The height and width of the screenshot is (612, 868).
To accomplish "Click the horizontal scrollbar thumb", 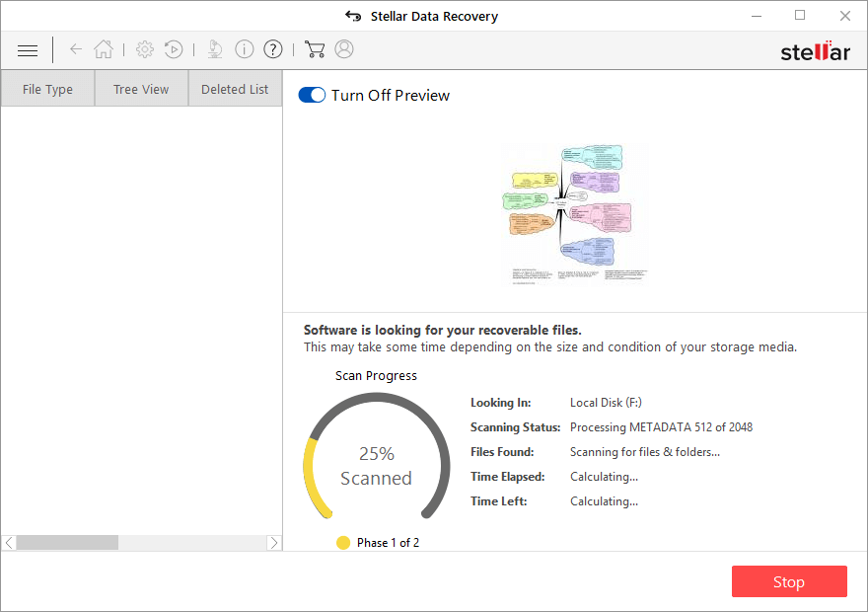I will click(67, 543).
